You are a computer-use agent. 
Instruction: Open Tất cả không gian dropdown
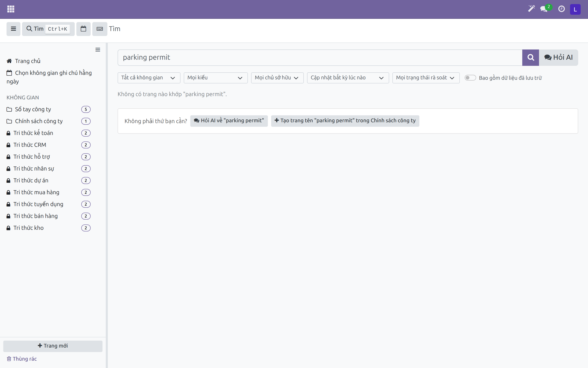(x=149, y=78)
